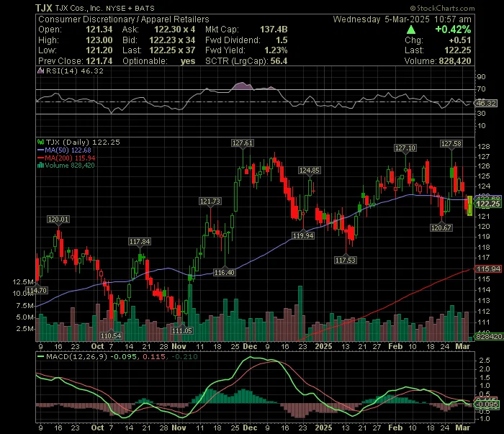The height and width of the screenshot is (434, 504).
Task: Click the MA(200) 115.94 legend text
Action: click(x=70, y=158)
